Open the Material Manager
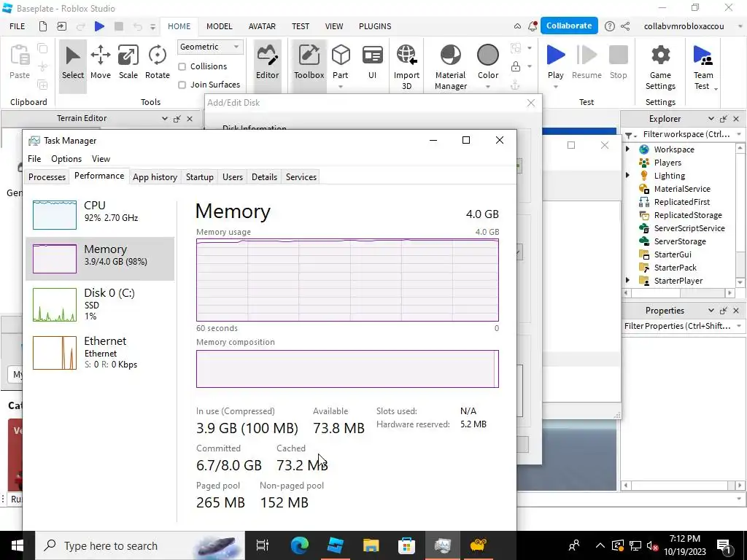The image size is (747, 560). tap(451, 66)
